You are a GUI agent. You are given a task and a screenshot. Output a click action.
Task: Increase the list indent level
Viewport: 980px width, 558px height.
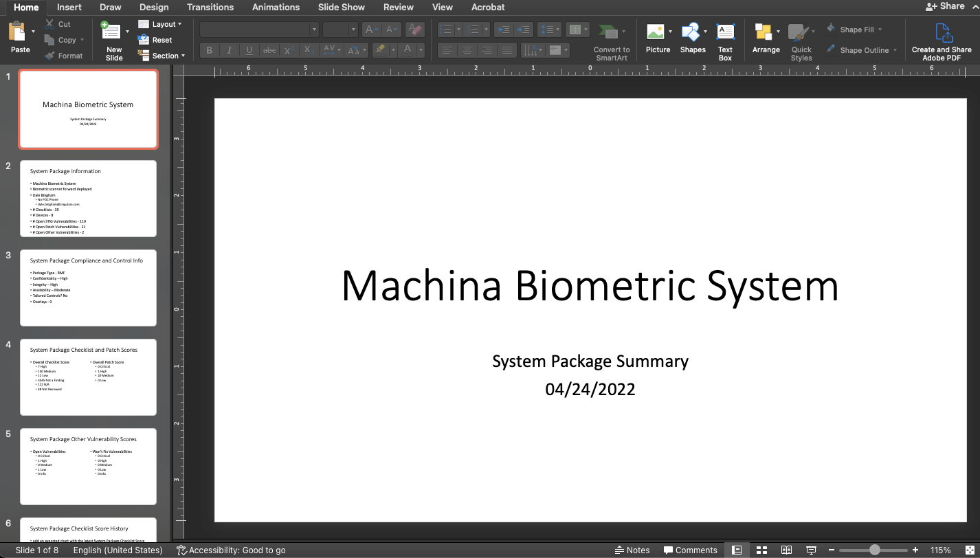tap(524, 30)
